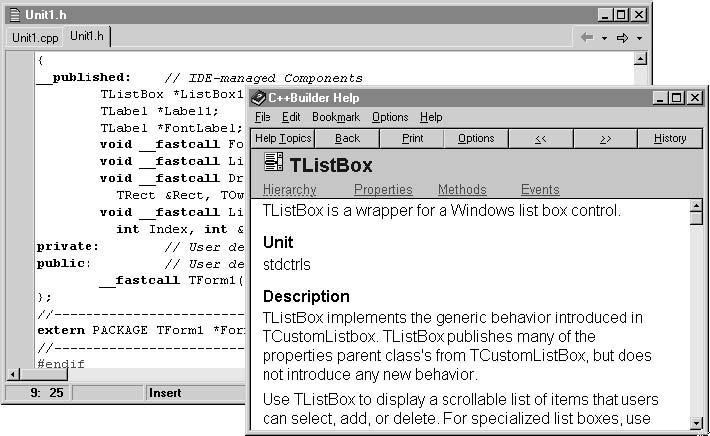Click the code editor horizontal scrollbar thumb
This screenshot has height=436, width=710.
(43, 374)
